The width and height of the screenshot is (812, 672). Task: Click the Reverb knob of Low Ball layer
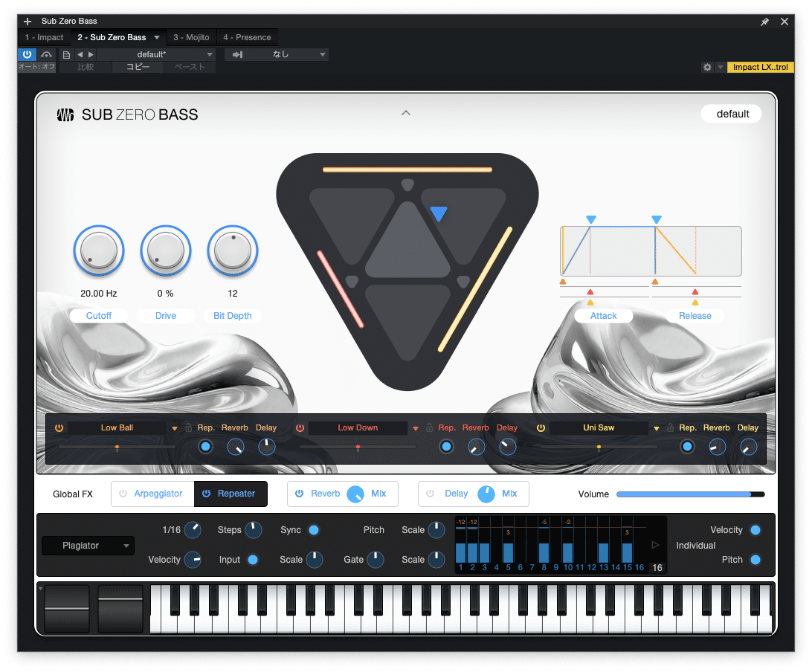pos(236,446)
